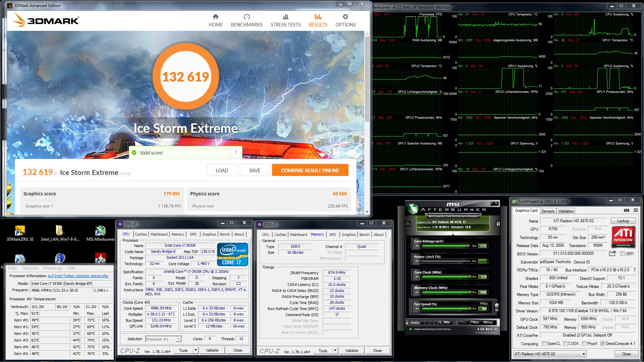This screenshot has height=362, width=644.
Task: Click the Memory Clock value field 1000
Action: (x=483, y=292)
